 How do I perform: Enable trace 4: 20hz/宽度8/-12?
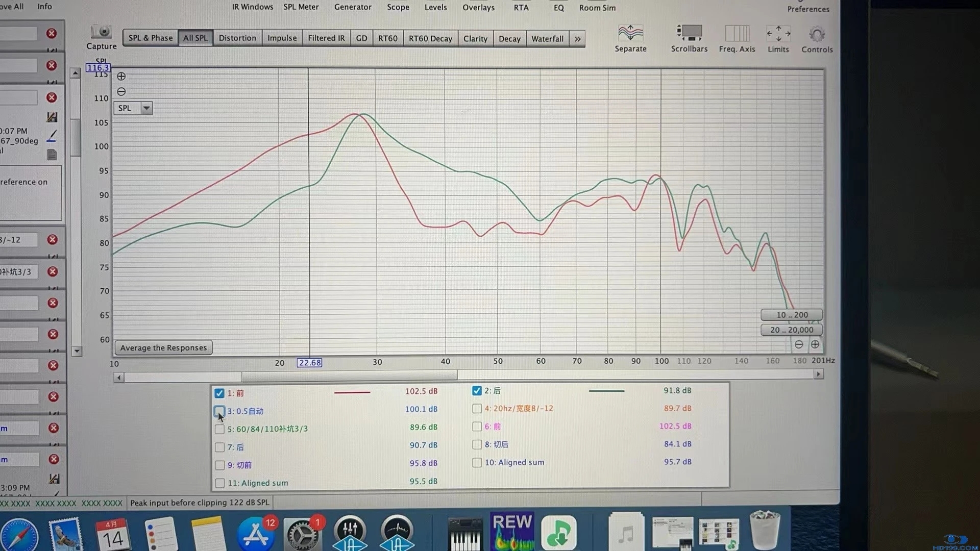(x=477, y=409)
